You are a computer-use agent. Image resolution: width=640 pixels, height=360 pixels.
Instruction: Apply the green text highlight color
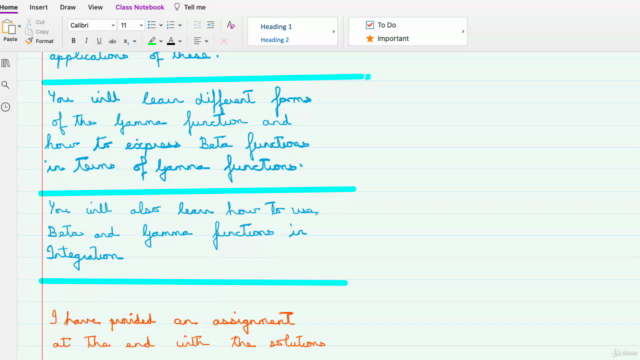coord(152,41)
